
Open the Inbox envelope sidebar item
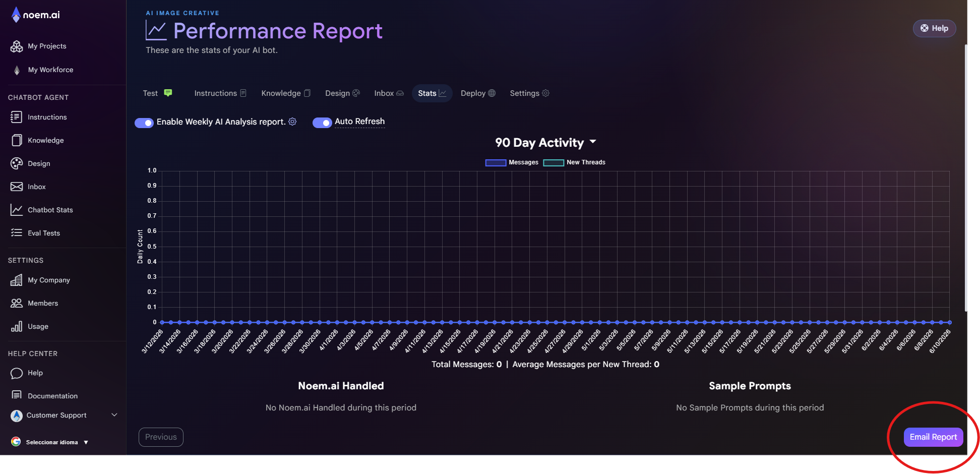click(28, 187)
